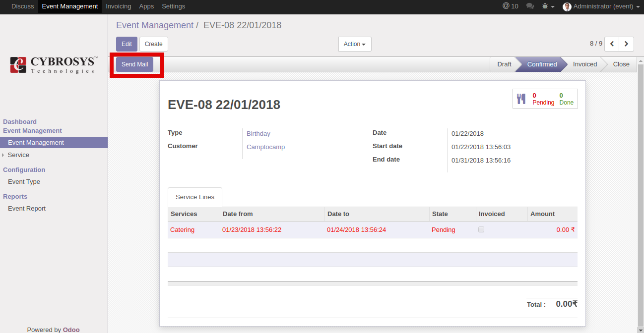Click the Start date value 01/22/2018 13:56:03

click(x=481, y=147)
